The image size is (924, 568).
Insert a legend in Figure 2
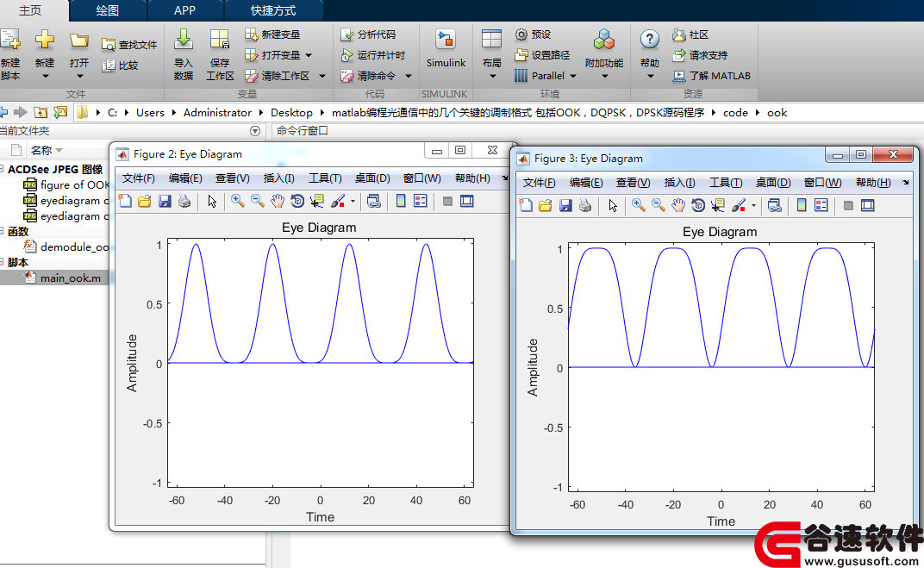pyautogui.click(x=420, y=202)
